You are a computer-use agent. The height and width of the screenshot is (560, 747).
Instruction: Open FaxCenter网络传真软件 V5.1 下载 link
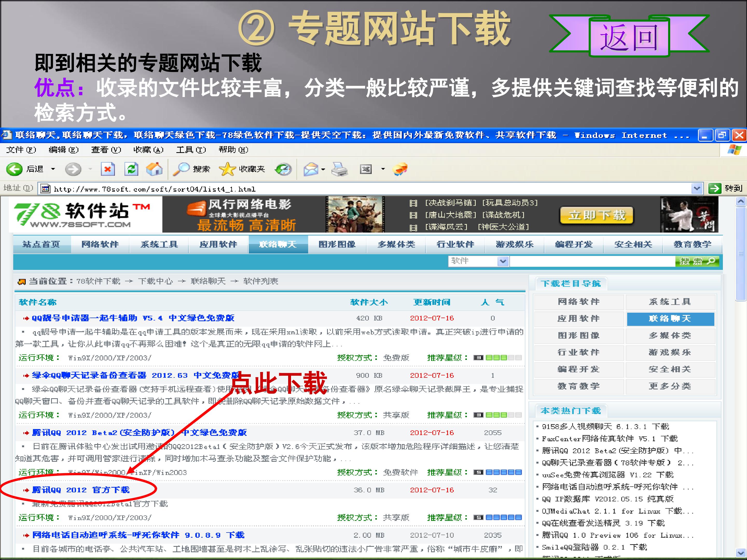[x=610, y=438]
